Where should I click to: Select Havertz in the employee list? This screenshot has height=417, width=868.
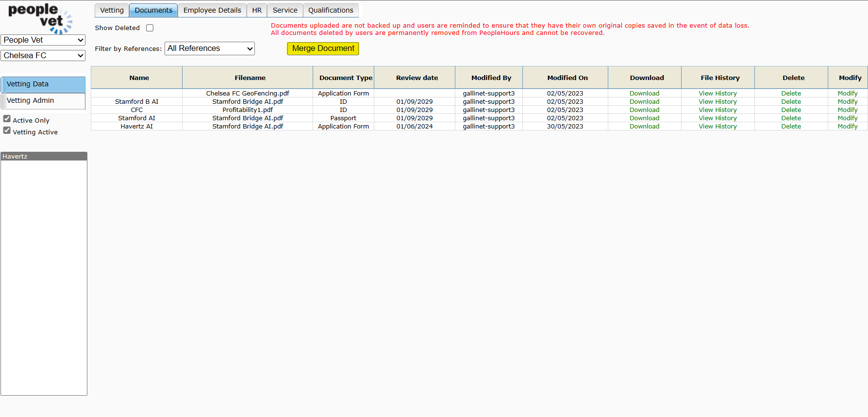pyautogui.click(x=15, y=157)
